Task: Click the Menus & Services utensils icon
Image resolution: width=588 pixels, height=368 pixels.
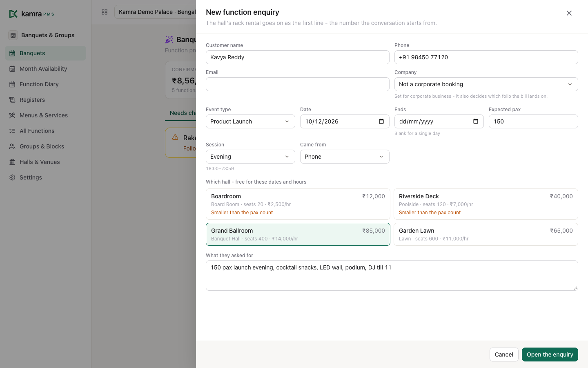Action: 12,115
